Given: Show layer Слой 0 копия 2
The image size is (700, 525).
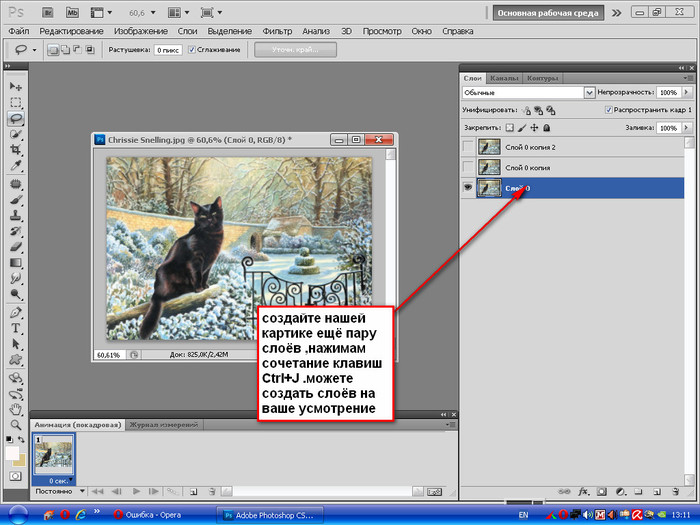Looking at the screenshot, I should pos(468,147).
